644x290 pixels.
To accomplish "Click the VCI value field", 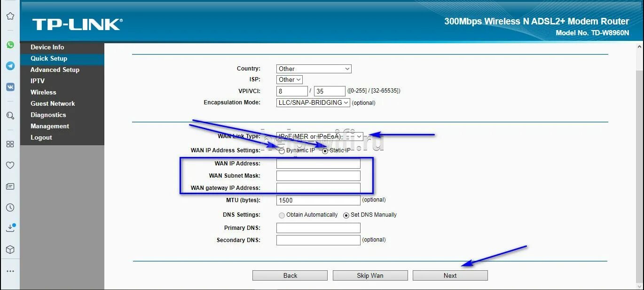I will tap(330, 91).
